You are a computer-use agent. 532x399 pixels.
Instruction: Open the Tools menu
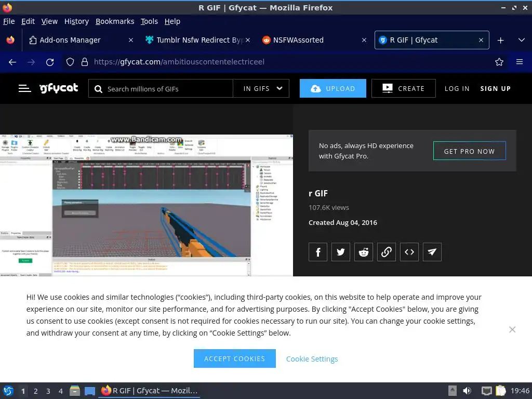[x=149, y=21]
